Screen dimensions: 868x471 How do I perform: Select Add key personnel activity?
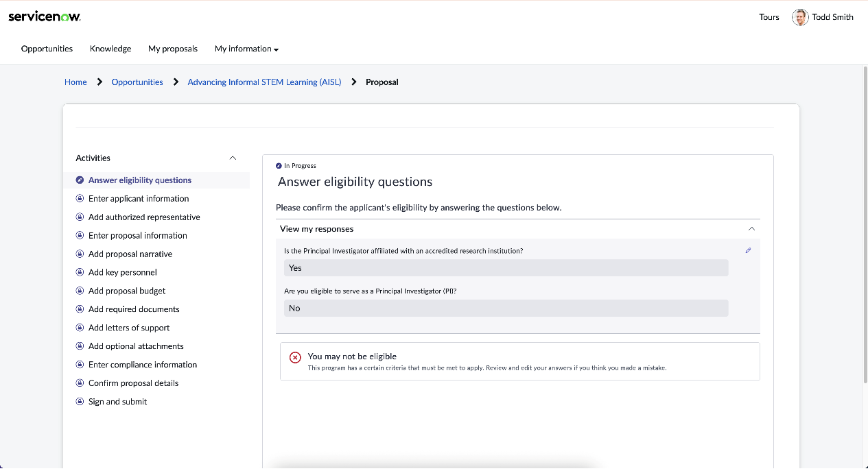pos(123,273)
